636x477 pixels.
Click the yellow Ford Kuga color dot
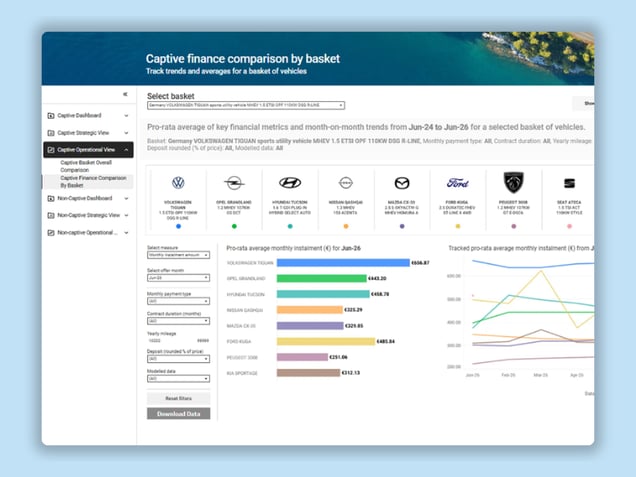coord(458,226)
